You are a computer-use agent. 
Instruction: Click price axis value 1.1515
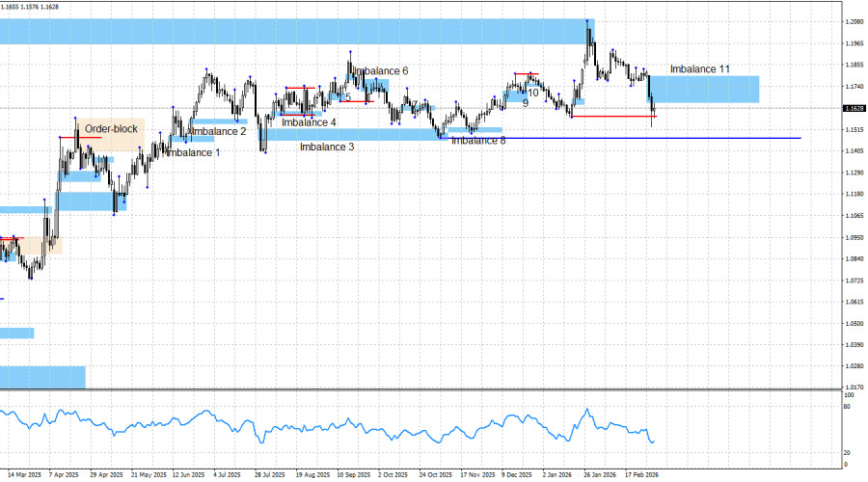pos(854,129)
